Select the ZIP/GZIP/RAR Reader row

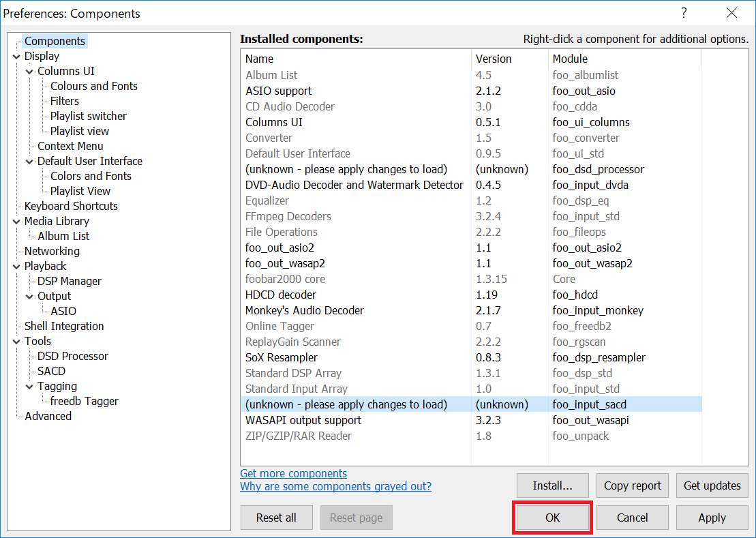pyautogui.click(x=471, y=435)
